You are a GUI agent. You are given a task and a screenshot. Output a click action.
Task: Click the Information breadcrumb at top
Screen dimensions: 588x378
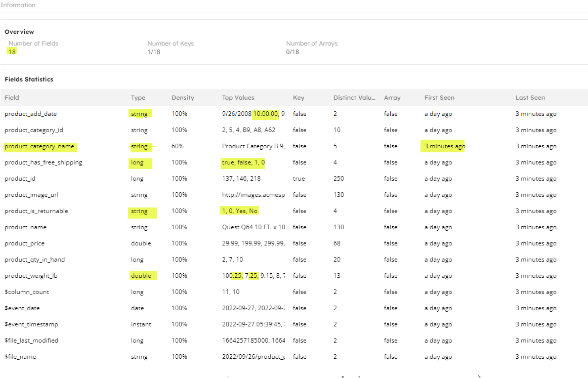19,5
